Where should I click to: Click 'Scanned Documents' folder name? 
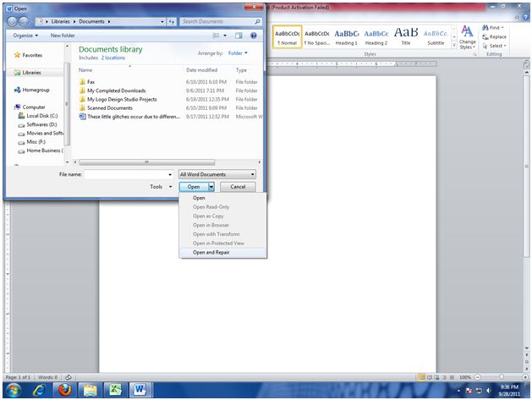(x=110, y=108)
